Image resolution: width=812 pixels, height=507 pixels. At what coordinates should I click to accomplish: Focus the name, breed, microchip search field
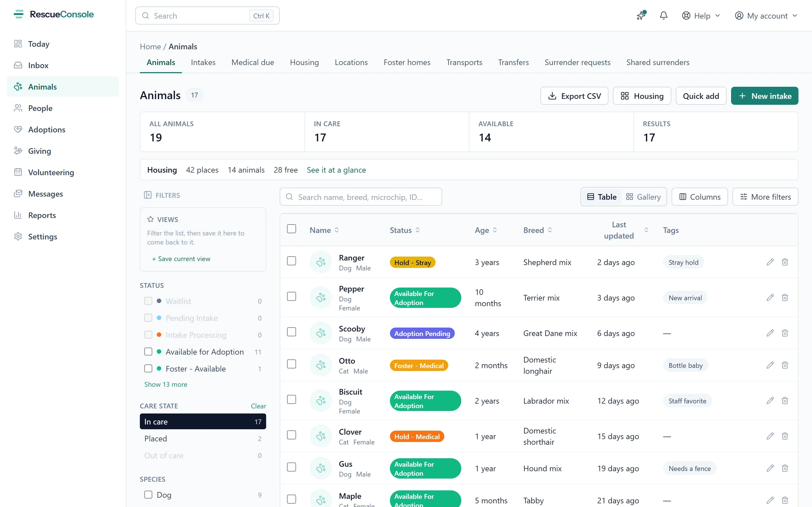click(361, 197)
